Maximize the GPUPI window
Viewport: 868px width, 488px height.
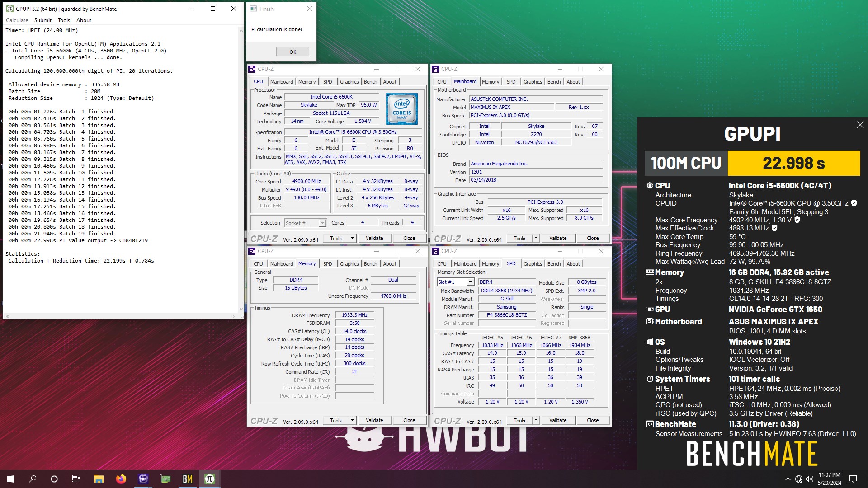tap(213, 9)
